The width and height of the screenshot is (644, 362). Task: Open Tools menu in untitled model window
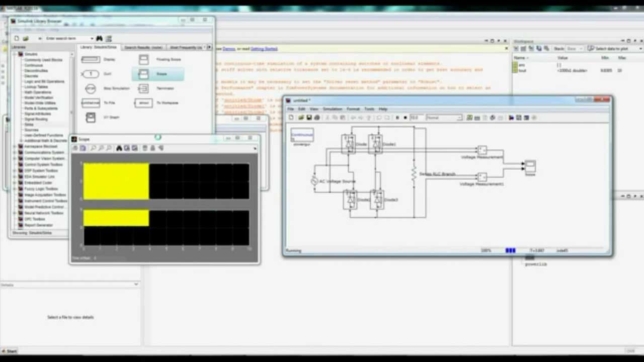369,109
